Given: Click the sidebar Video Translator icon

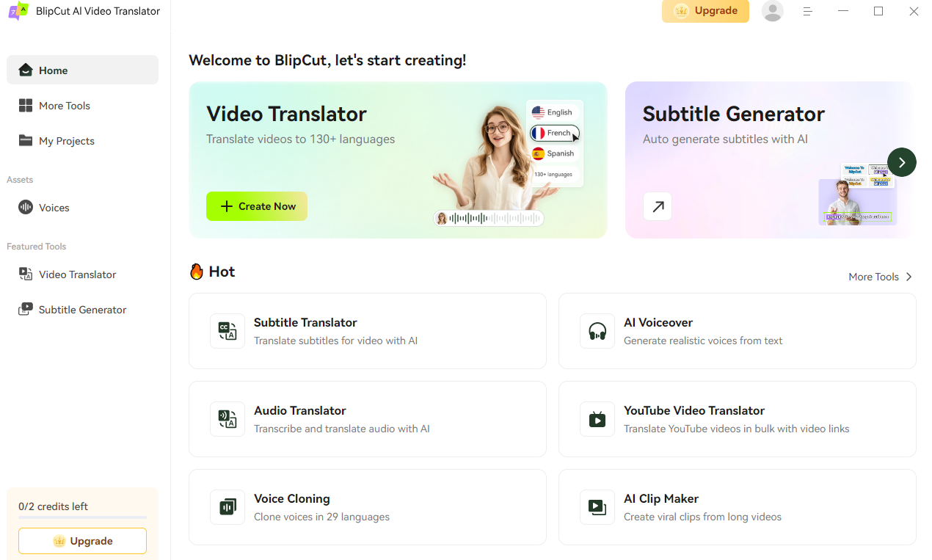Looking at the screenshot, I should click(26, 274).
